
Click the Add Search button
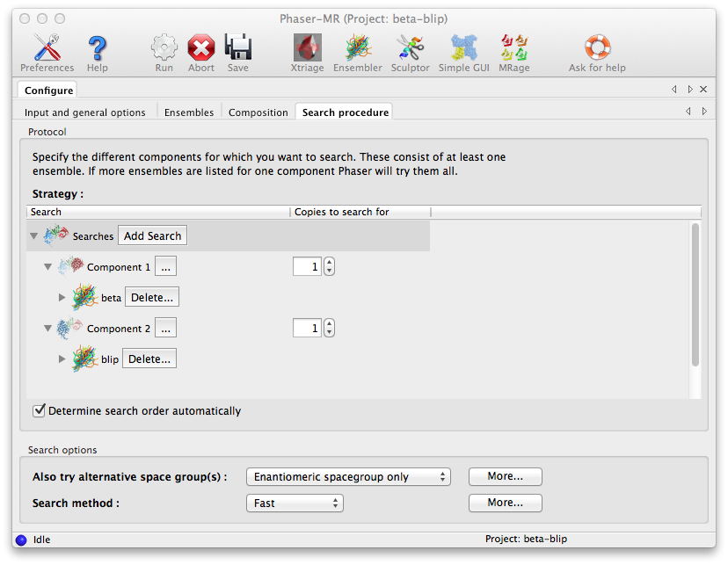pyautogui.click(x=152, y=236)
